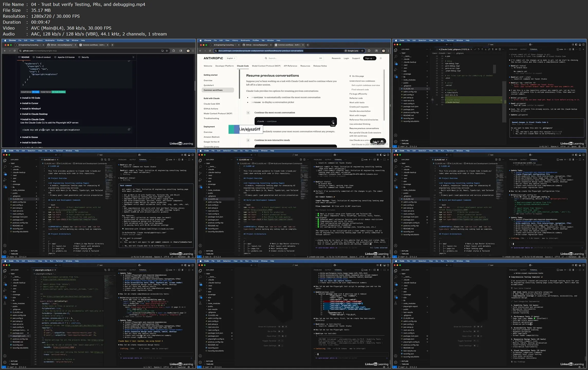Open the README outline list icon
Image resolution: width=588 pixels, height=370 pixels.
tap(133, 57)
